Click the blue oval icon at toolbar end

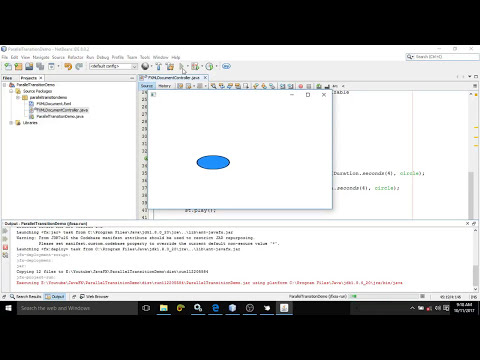tap(226, 66)
